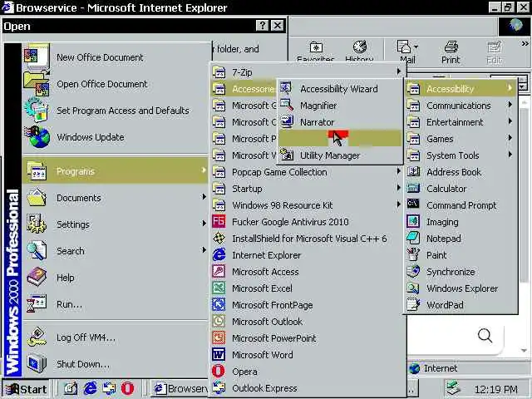Open Command Prompt icon
The width and height of the screenshot is (532, 399).
click(x=413, y=204)
